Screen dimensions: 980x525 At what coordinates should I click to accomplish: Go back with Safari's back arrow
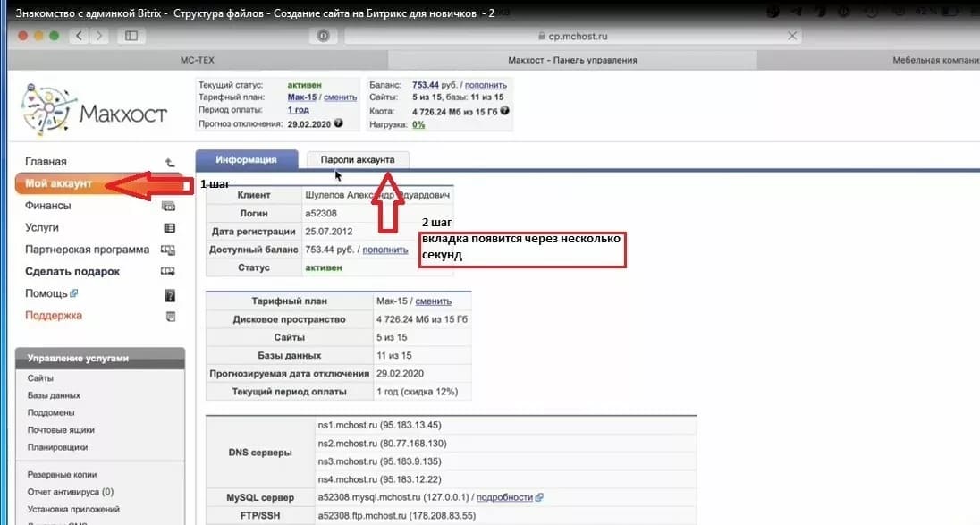coord(79,36)
